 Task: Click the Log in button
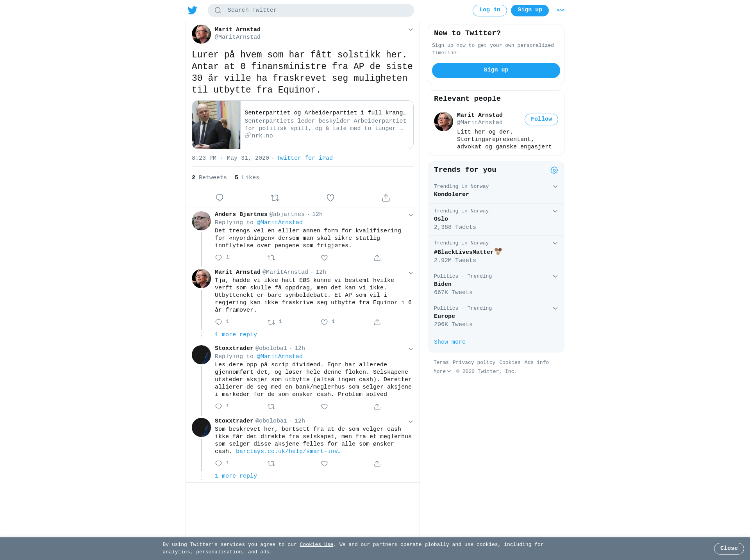point(490,11)
